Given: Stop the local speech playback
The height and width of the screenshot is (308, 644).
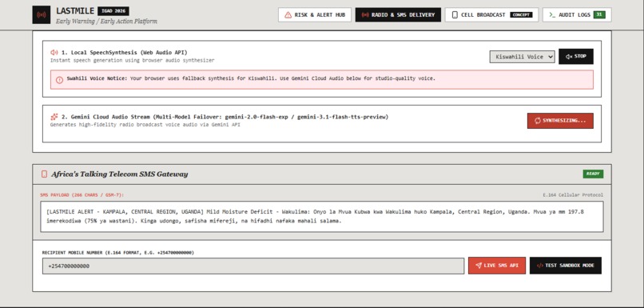Looking at the screenshot, I should pos(576,56).
